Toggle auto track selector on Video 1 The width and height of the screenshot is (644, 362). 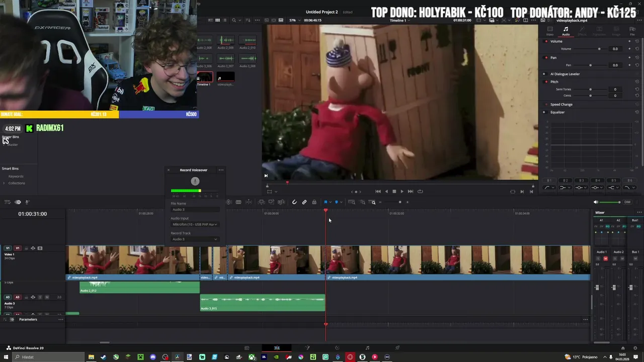point(33,248)
